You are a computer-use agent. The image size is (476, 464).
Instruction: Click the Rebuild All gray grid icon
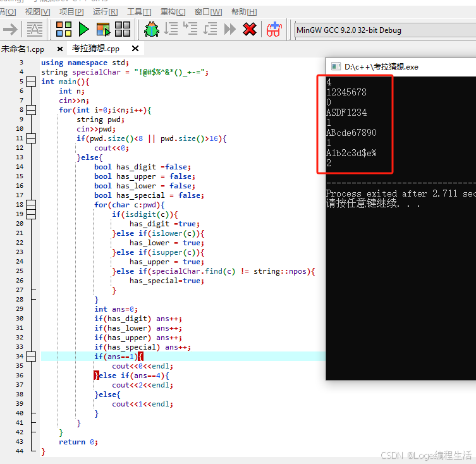click(123, 29)
